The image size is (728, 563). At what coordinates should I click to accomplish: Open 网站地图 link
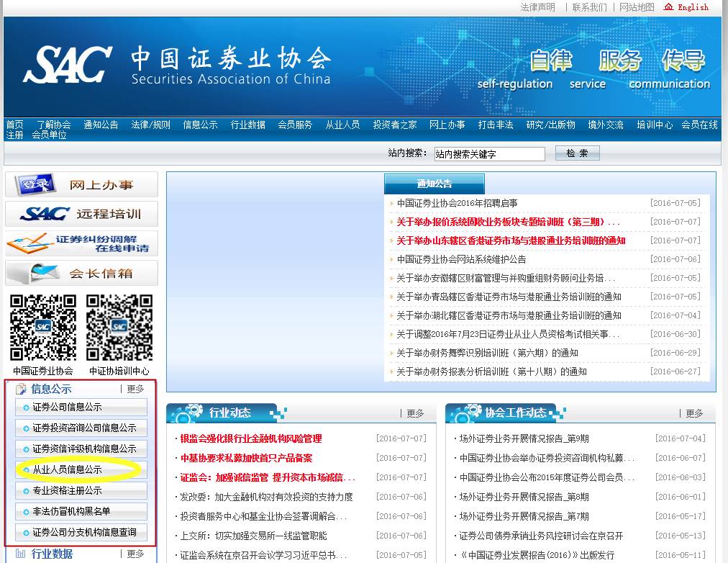point(637,7)
